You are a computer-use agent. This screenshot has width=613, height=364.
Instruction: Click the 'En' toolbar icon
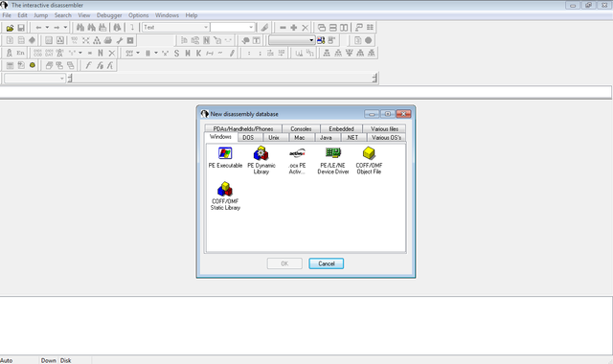20,53
